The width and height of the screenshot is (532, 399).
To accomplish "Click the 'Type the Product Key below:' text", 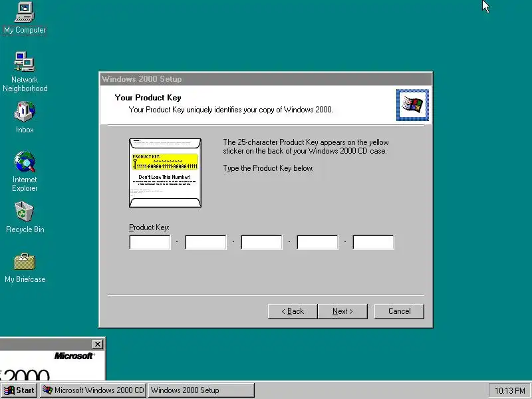I will 269,168.
